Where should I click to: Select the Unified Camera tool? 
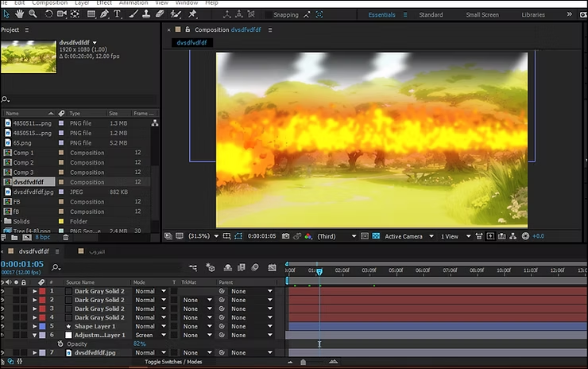62,14
